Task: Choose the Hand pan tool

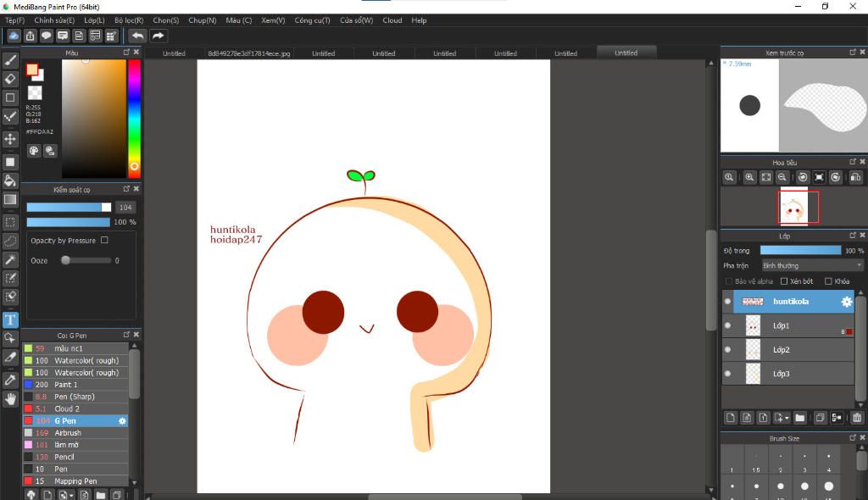Action: pyautogui.click(x=10, y=398)
